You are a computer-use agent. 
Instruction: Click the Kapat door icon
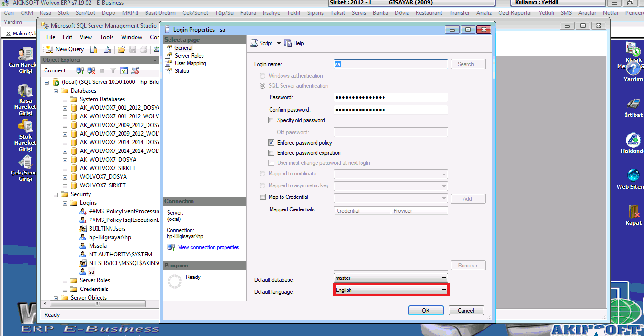tap(633, 211)
